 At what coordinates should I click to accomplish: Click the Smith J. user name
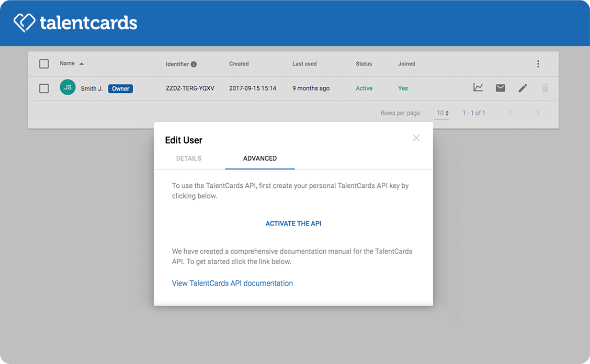tap(92, 88)
